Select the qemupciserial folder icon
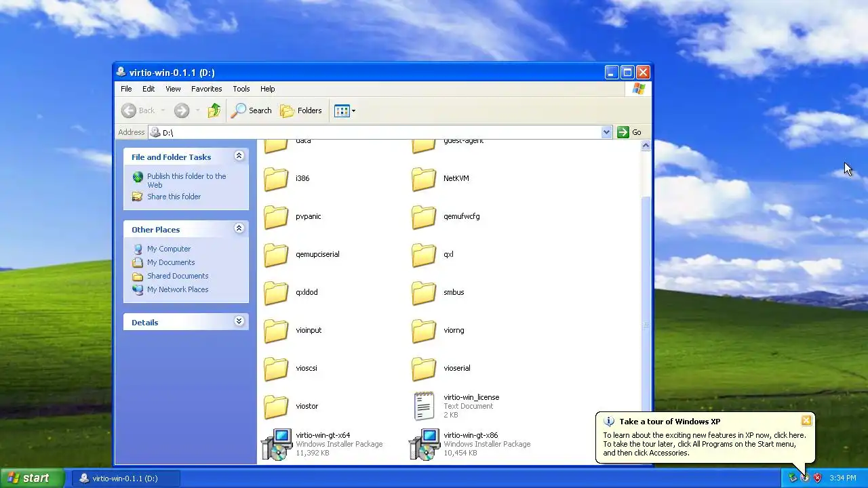This screenshot has height=488, width=868. (x=276, y=255)
